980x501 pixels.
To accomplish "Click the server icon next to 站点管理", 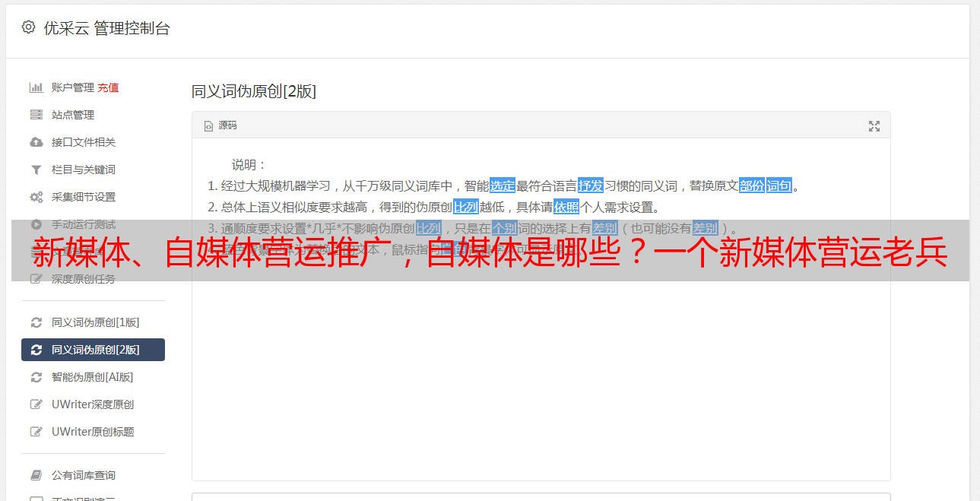I will [x=36, y=115].
